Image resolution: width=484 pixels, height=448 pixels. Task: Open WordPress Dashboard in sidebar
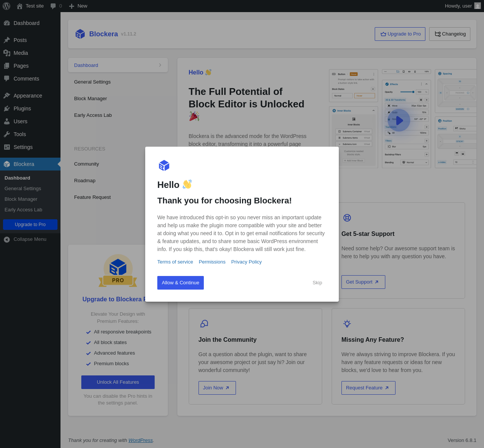tap(30, 23)
